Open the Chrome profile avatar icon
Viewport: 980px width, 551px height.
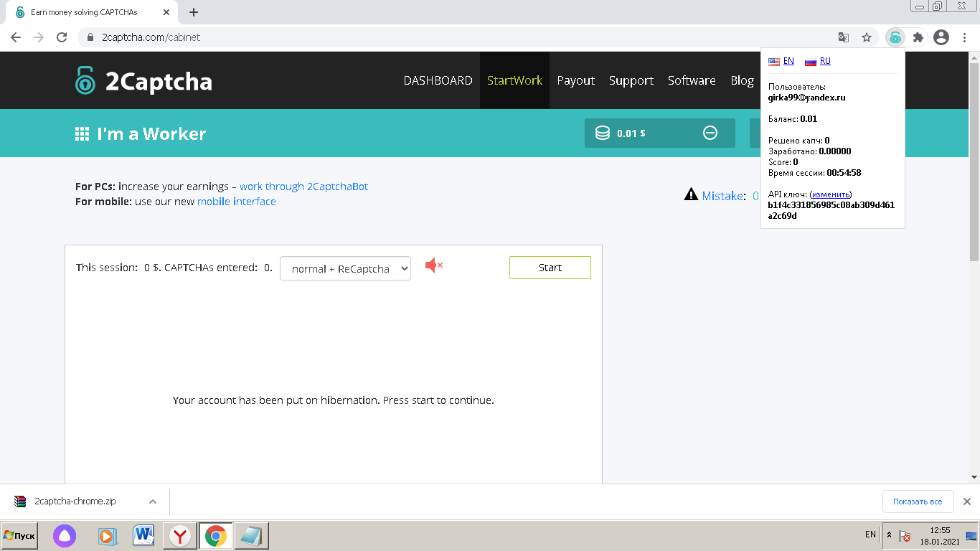coord(942,37)
